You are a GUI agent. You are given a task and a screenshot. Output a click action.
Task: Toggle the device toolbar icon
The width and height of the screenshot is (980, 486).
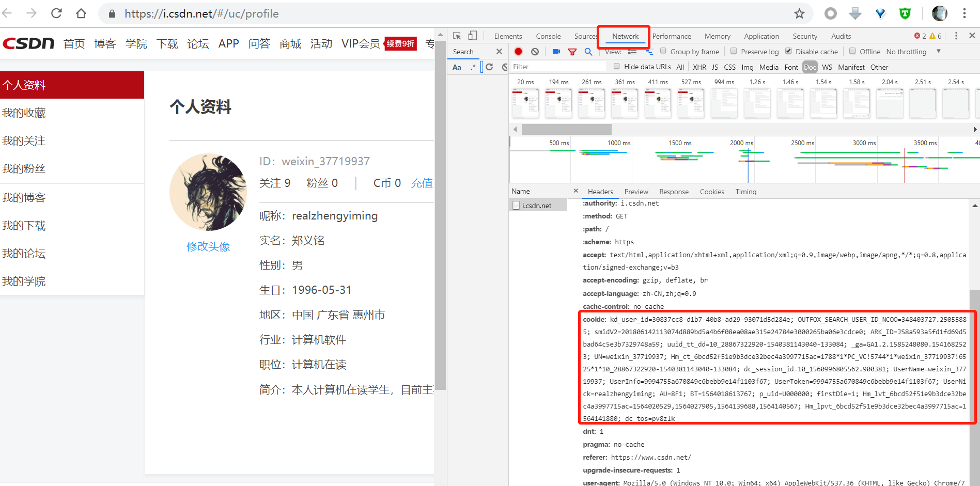pyautogui.click(x=472, y=35)
